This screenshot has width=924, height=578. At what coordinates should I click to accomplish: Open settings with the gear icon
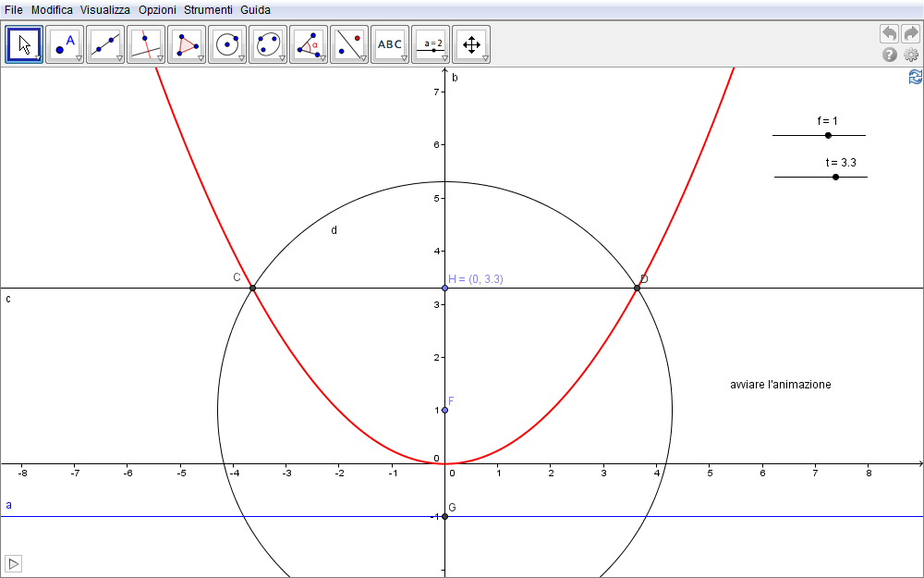[911, 55]
